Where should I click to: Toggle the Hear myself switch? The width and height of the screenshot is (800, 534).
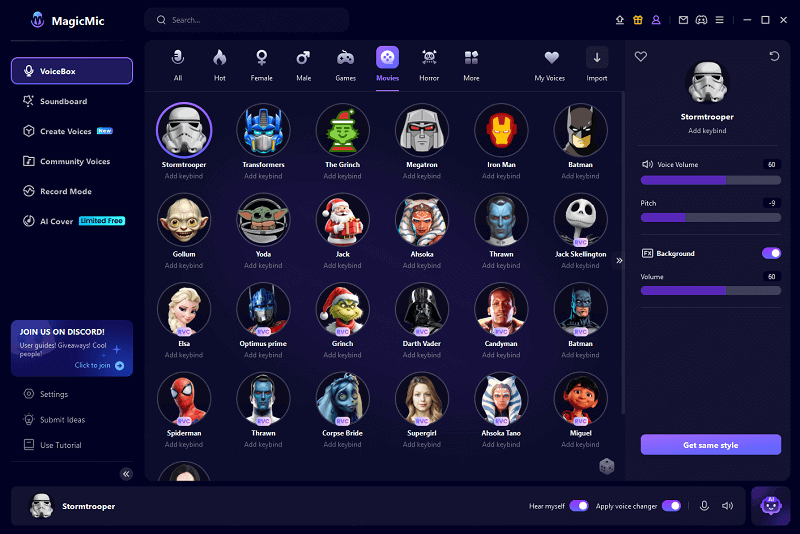[x=578, y=506]
